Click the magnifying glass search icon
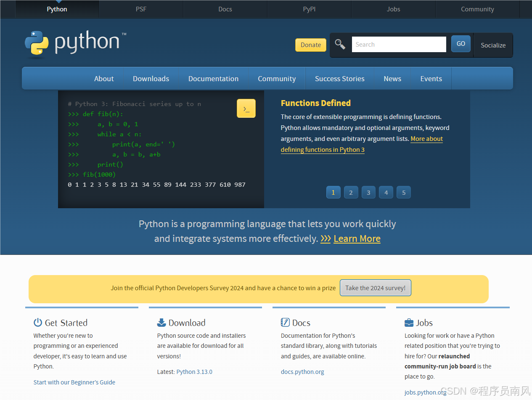532x400 pixels. tap(340, 44)
